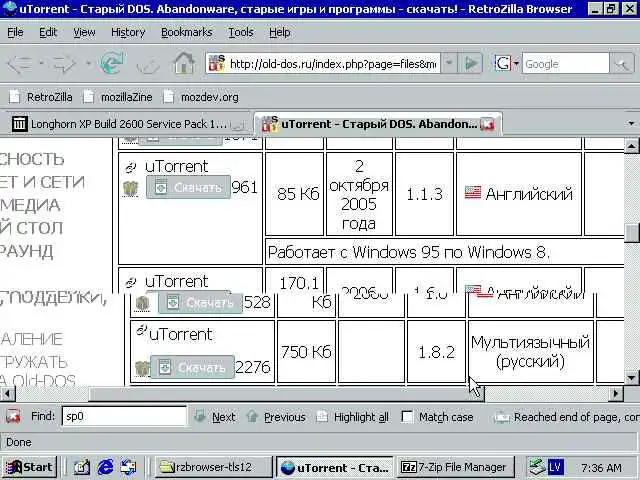Open the Back button history dropdown arrow
This screenshot has width=640, height=480.
coord(42,63)
